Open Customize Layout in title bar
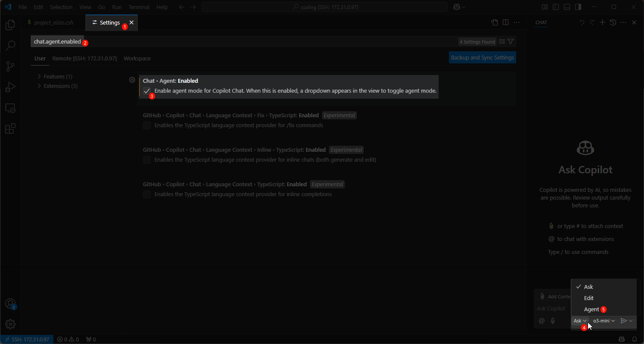This screenshot has height=344, width=644. (545, 7)
